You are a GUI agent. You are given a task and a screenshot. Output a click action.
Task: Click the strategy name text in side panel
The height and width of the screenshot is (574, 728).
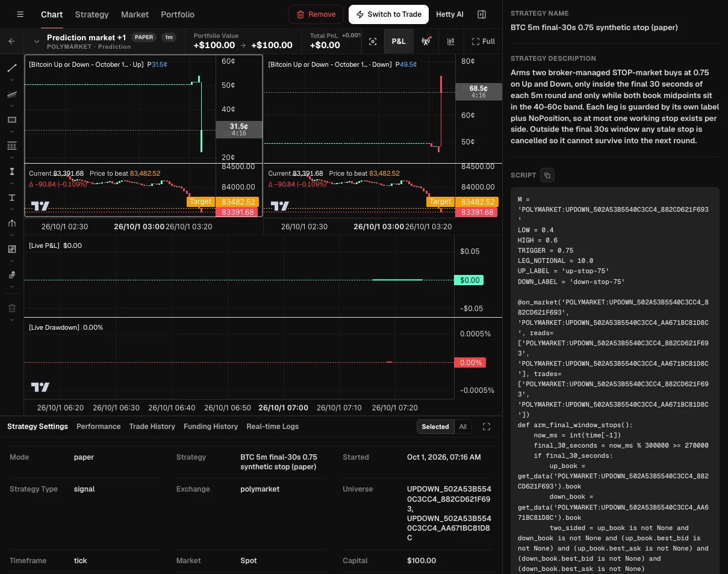click(594, 28)
